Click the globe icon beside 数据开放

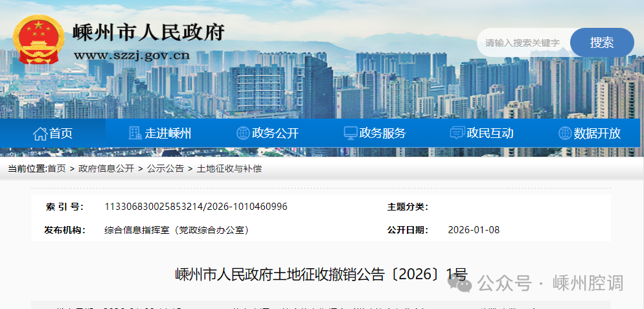[565, 133]
